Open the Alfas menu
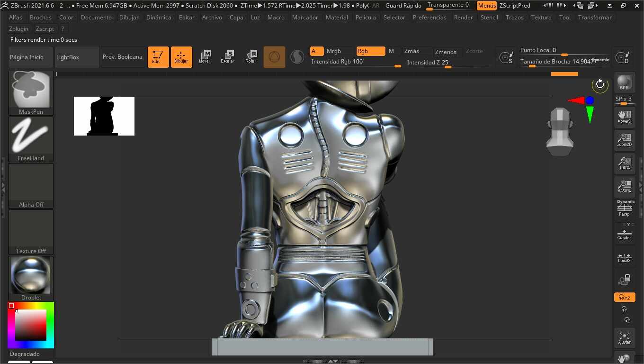Screen dimensions: 644x364 pos(16,17)
